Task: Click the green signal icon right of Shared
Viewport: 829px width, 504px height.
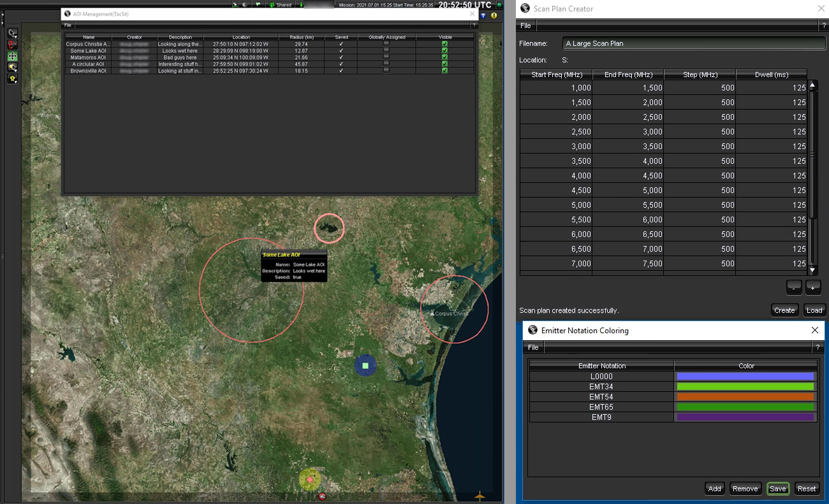Action: click(301, 4)
